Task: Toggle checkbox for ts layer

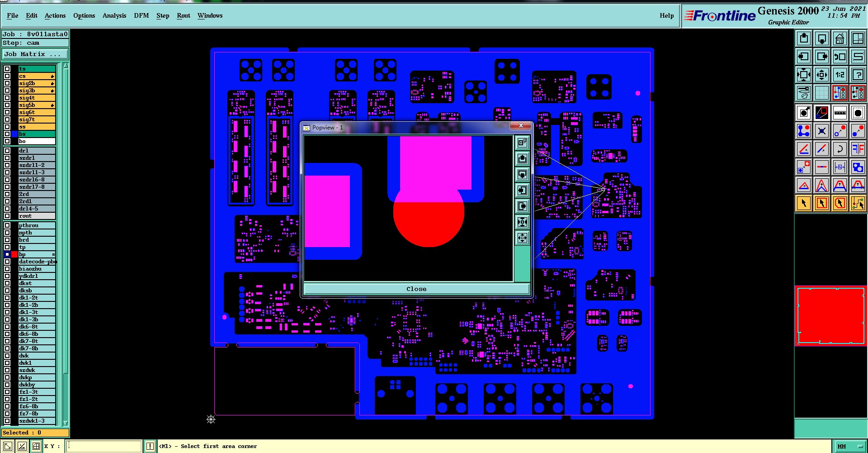Action: click(7, 69)
